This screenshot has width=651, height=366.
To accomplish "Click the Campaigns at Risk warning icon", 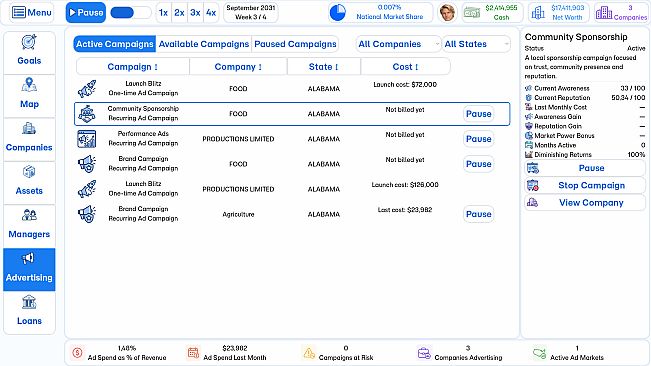I will point(309,353).
